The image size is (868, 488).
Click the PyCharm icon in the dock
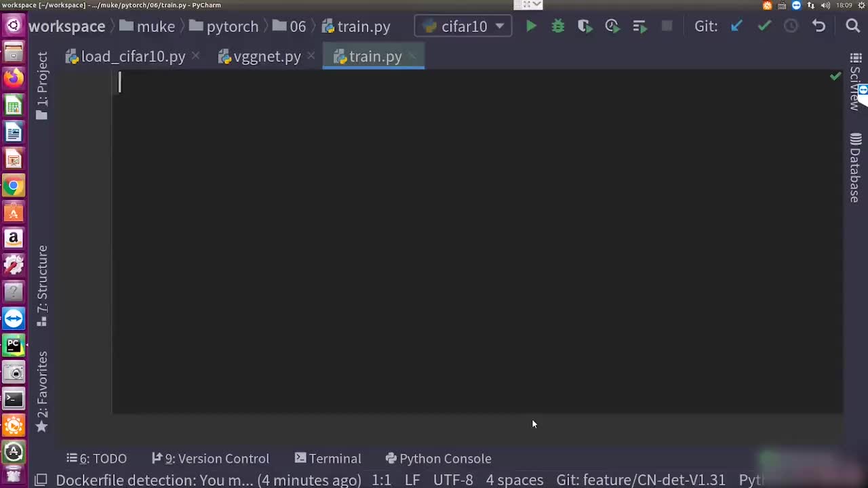click(x=14, y=345)
